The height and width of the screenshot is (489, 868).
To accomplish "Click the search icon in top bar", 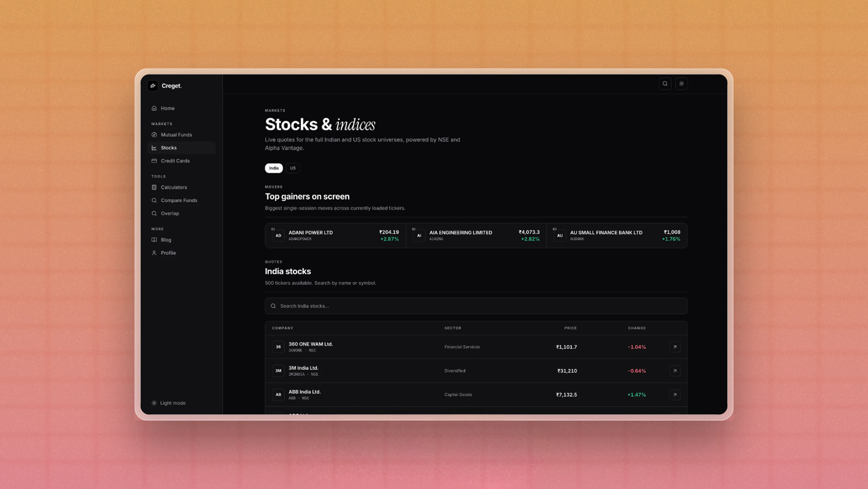I will 665,84.
